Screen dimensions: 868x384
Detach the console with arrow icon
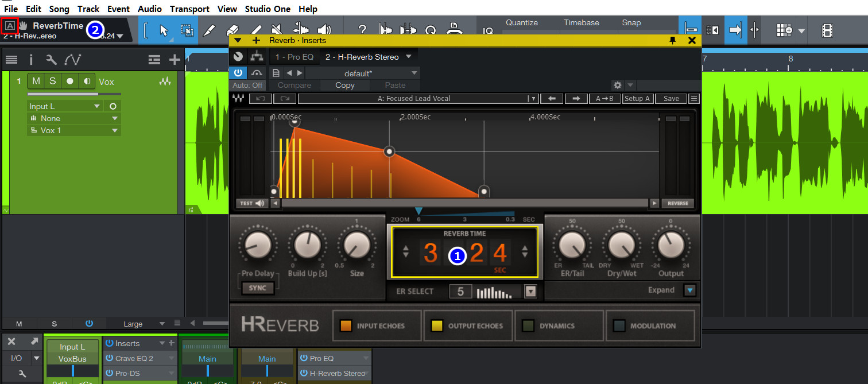tap(34, 342)
